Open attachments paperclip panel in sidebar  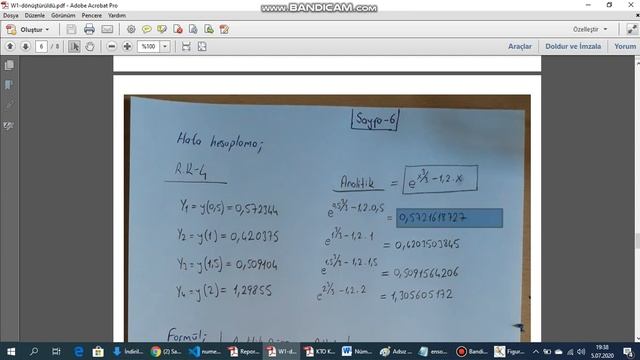[x=9, y=105]
